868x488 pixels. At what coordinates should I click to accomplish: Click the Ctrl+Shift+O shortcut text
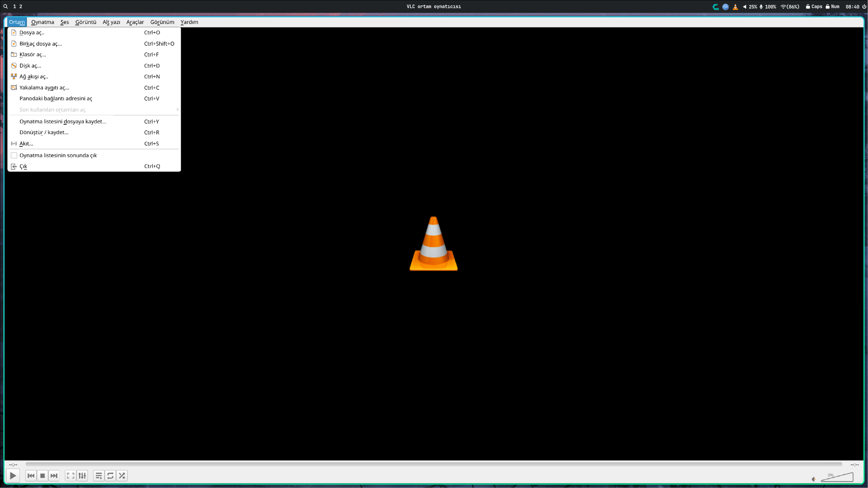tap(159, 43)
